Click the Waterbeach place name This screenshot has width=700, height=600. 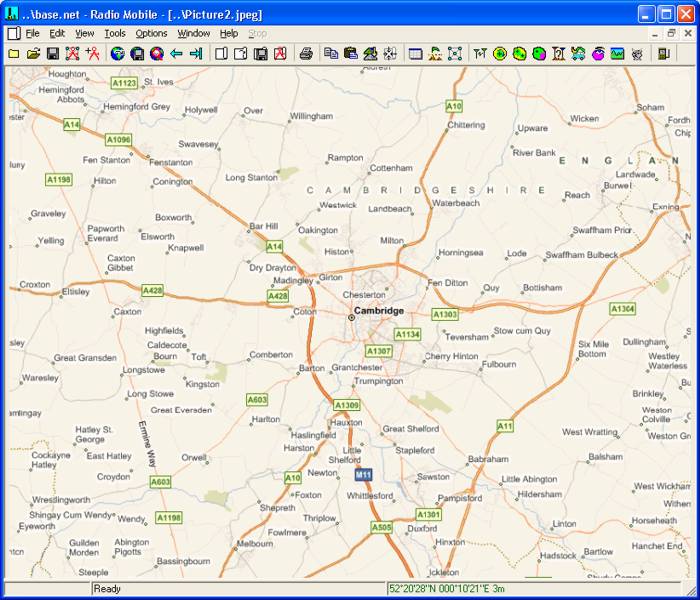(x=456, y=203)
